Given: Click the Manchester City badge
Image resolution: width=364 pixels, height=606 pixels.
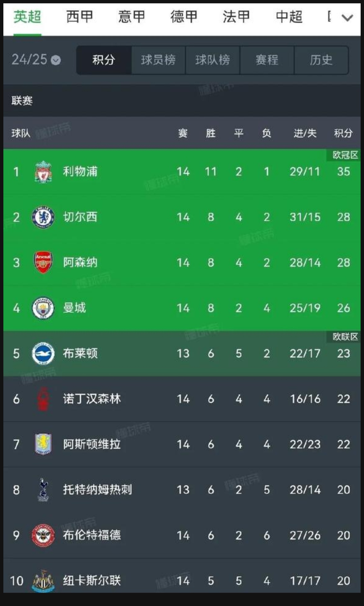Looking at the screenshot, I should click(x=43, y=308).
